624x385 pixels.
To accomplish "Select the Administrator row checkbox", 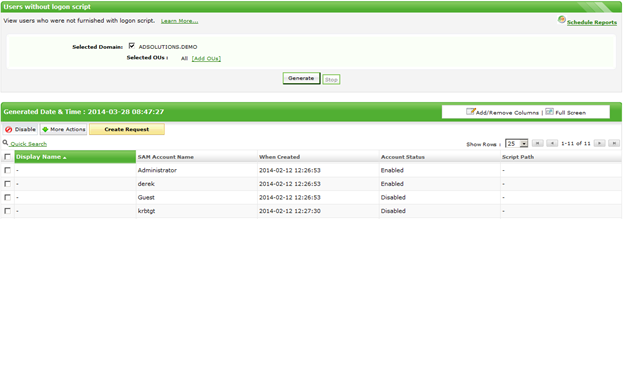I will 7,170.
